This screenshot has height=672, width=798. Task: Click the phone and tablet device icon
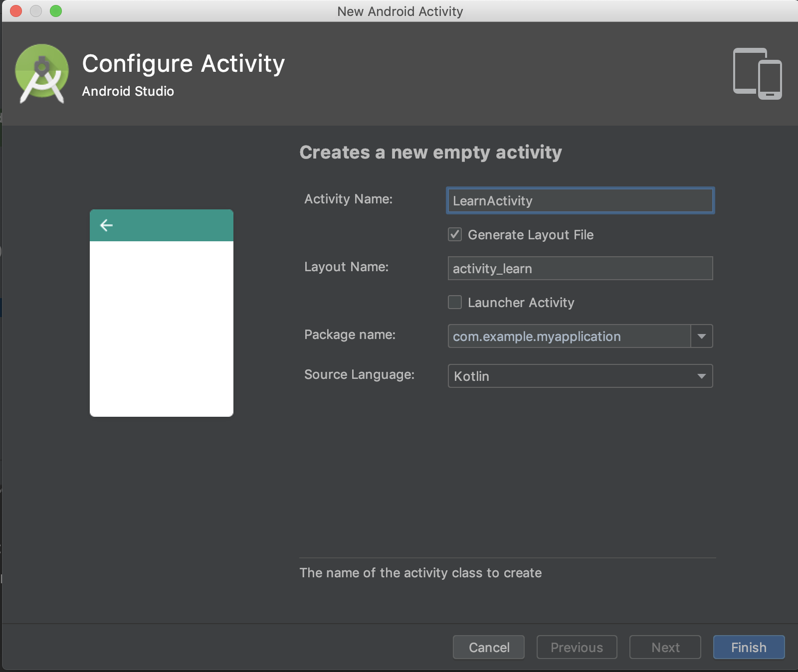757,74
